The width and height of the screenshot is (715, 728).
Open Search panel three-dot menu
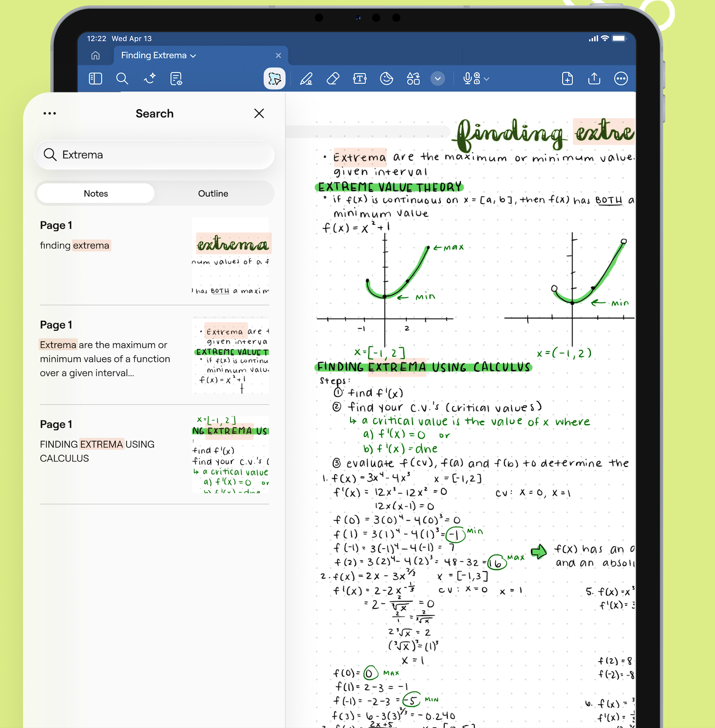point(50,113)
